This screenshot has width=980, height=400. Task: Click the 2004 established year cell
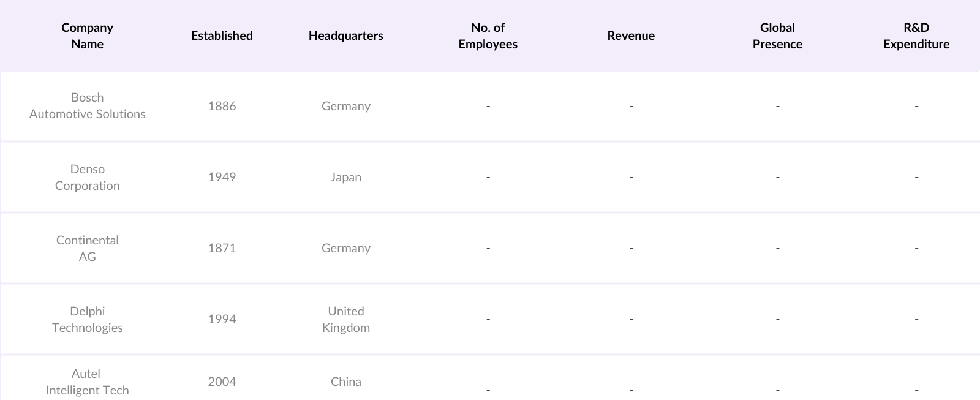(x=222, y=382)
